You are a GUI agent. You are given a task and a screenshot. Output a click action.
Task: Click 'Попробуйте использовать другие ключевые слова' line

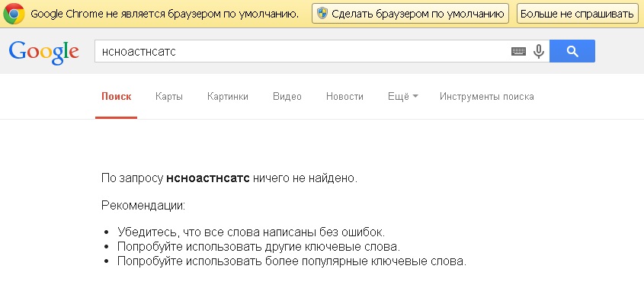point(258,247)
